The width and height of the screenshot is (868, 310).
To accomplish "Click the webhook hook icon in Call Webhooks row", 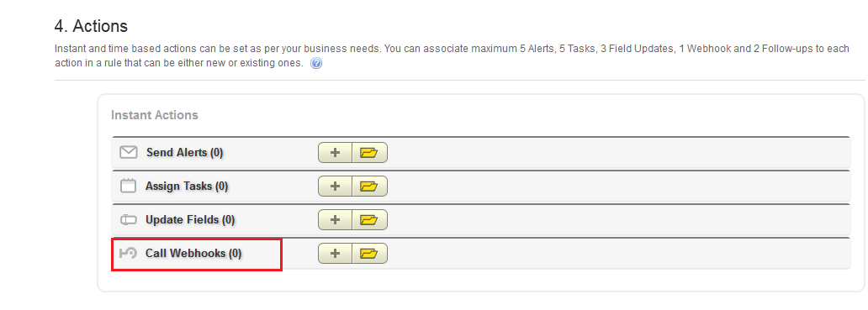I will point(129,253).
